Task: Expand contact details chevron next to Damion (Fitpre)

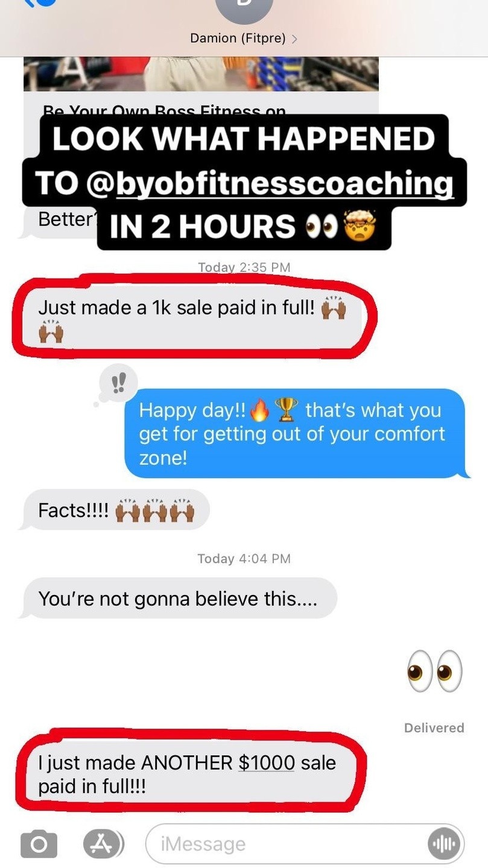Action: point(294,39)
